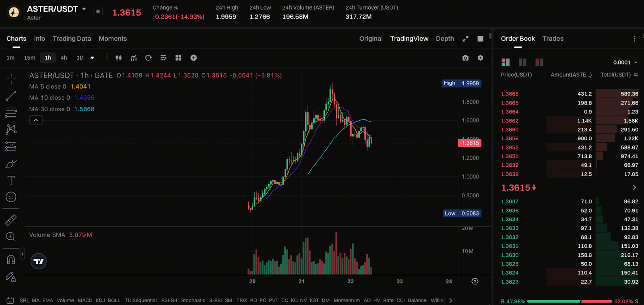The image size is (644, 305).
Task: Click the 1.3615 current price axis label
Action: click(x=470, y=143)
